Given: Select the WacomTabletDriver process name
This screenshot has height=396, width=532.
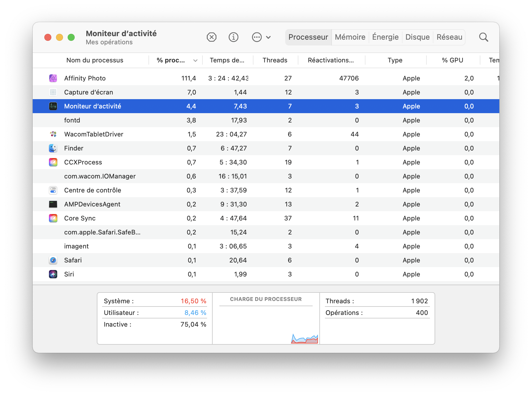Looking at the screenshot, I should (x=94, y=134).
